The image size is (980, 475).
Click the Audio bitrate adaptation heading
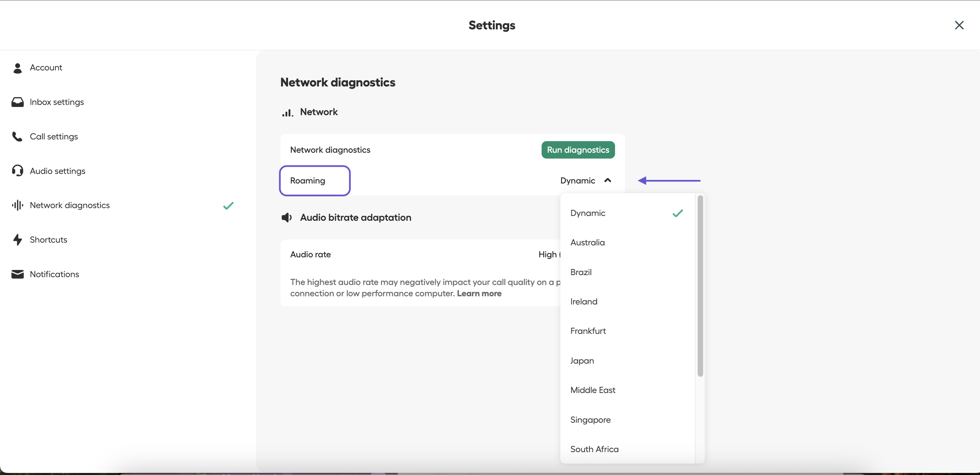click(x=355, y=217)
